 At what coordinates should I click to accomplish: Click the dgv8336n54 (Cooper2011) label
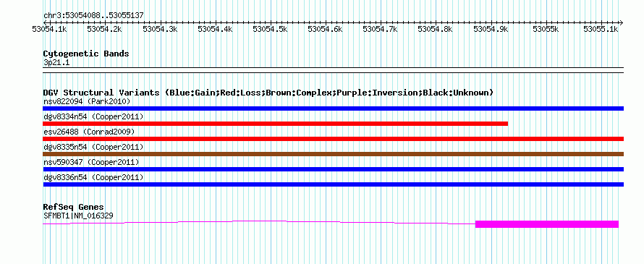pyautogui.click(x=93, y=177)
